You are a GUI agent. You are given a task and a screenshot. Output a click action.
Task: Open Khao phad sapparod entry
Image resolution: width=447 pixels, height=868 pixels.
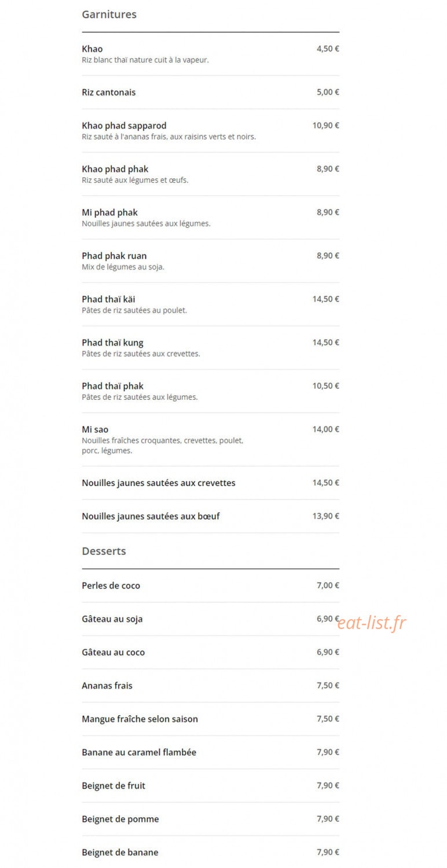210,131
